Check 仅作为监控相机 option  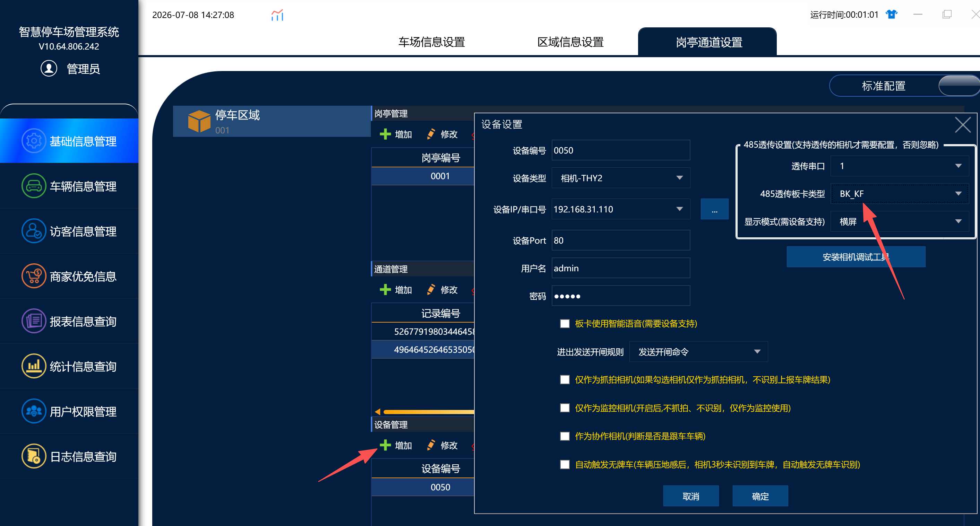(x=565, y=408)
